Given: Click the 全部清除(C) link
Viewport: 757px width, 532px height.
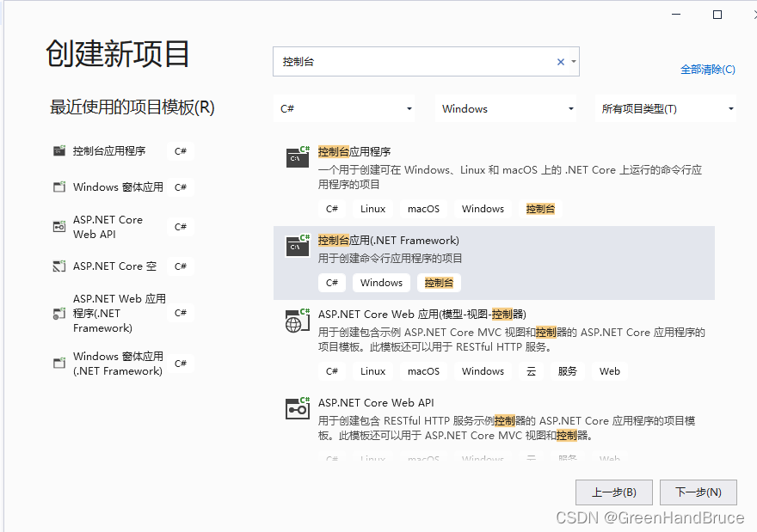Looking at the screenshot, I should pos(708,70).
